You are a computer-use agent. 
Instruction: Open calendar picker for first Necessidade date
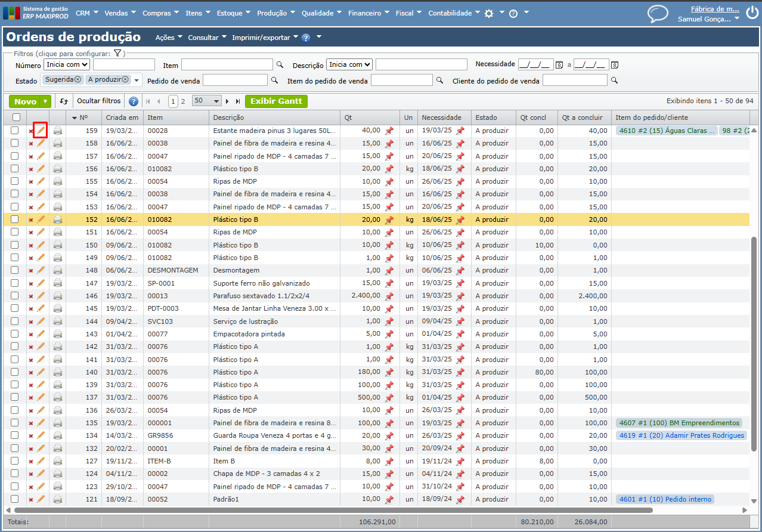pos(559,64)
